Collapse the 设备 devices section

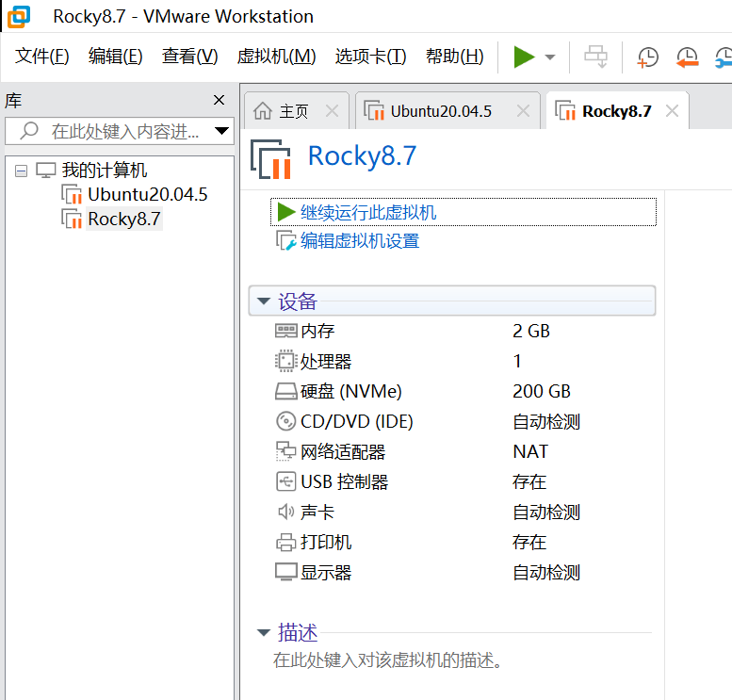[264, 301]
